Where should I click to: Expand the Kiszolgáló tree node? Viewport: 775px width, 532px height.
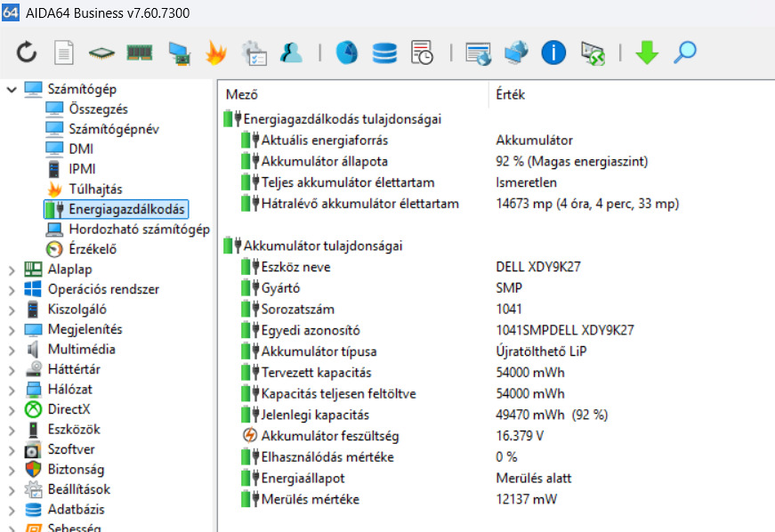coord(12,310)
